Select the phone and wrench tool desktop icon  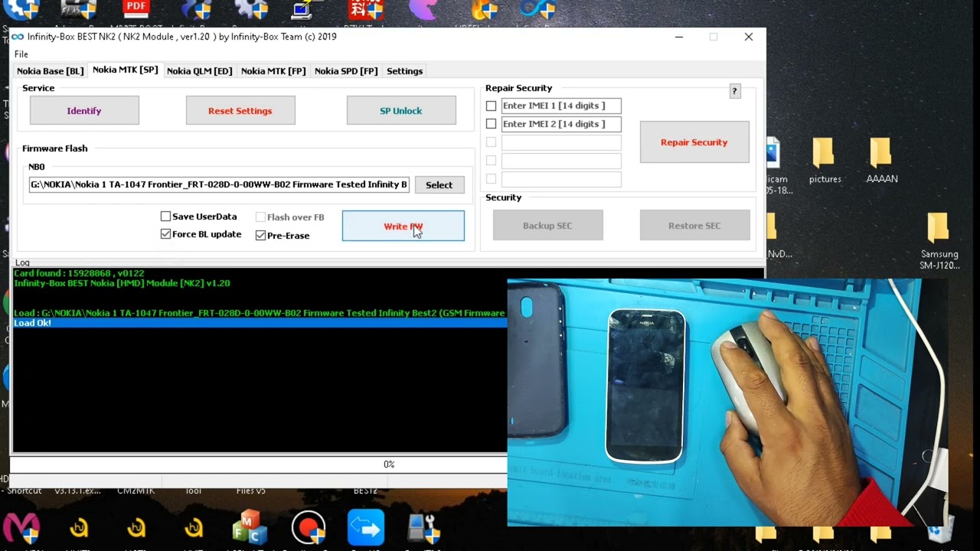coord(423,529)
